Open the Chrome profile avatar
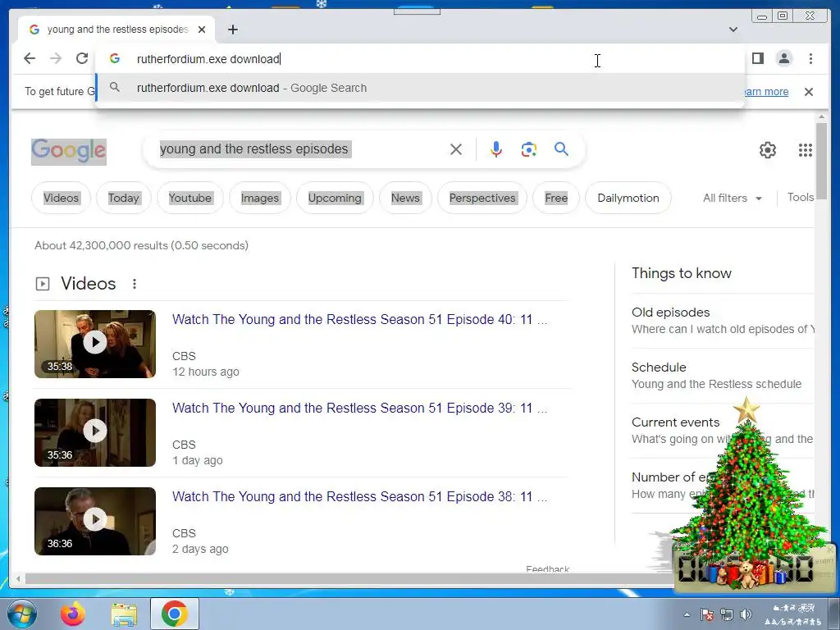 [x=783, y=58]
